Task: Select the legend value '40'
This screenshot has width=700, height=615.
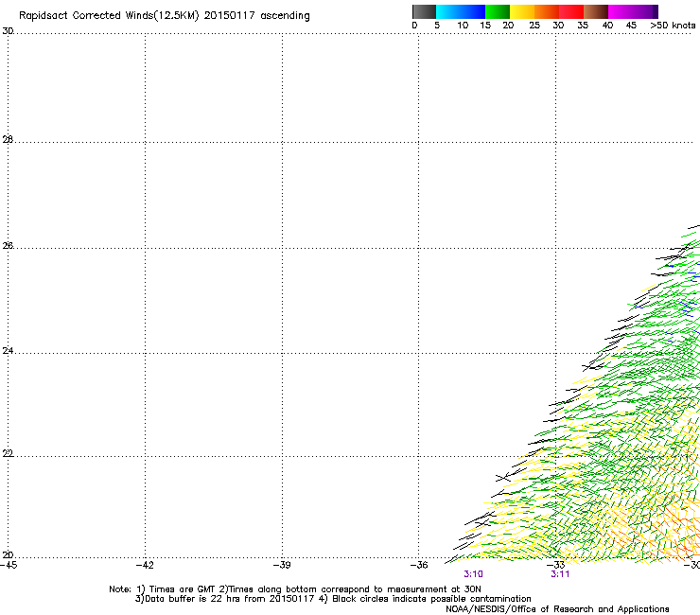Action: [607, 26]
